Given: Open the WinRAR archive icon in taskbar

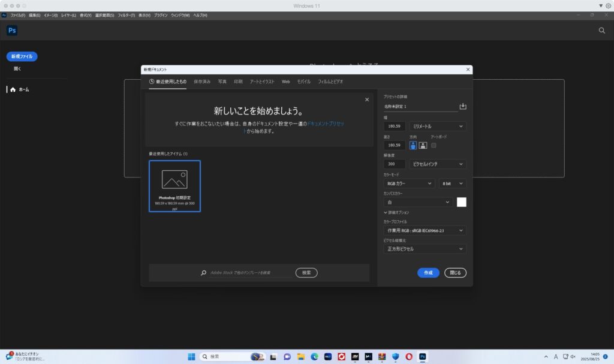Looking at the screenshot, I should [382, 357].
